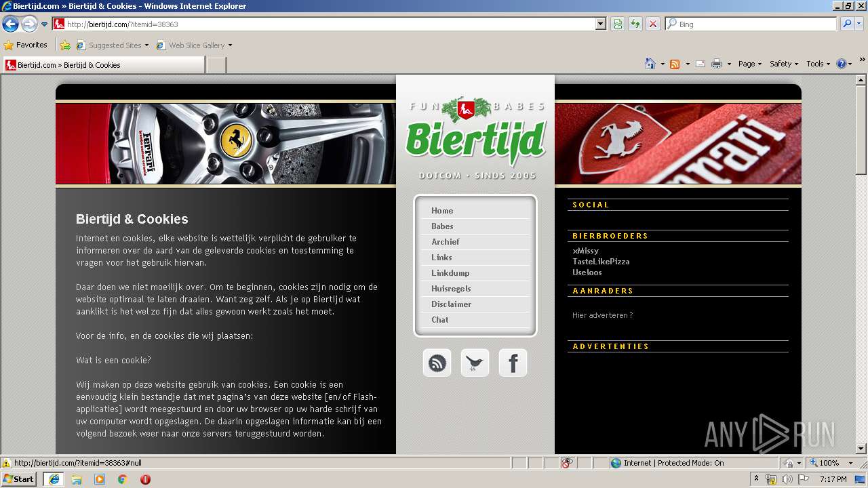The width and height of the screenshot is (868, 488).
Task: Open a new blank tab
Action: (216, 65)
